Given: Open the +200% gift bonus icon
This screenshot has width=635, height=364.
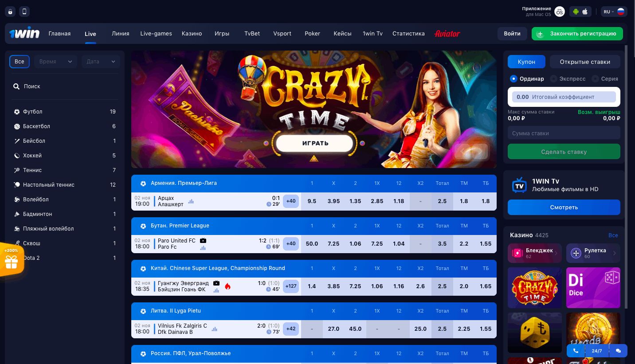Looking at the screenshot, I should 11,260.
